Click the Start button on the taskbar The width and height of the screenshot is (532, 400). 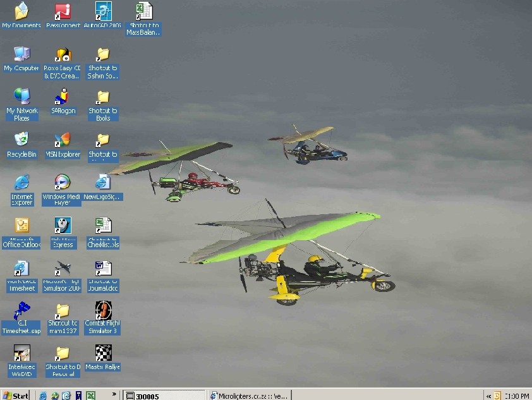pos(16,395)
